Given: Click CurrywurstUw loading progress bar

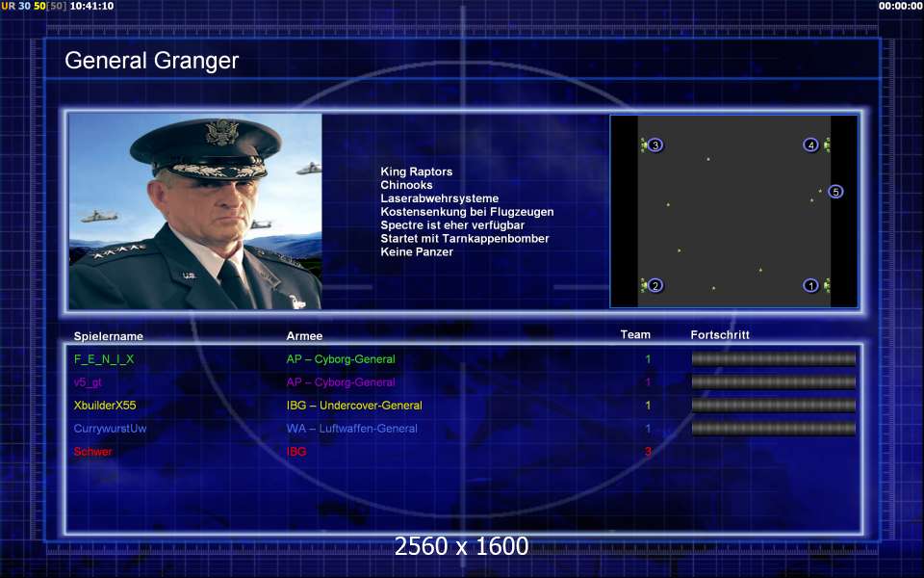Looking at the screenshot, I should tap(773, 428).
